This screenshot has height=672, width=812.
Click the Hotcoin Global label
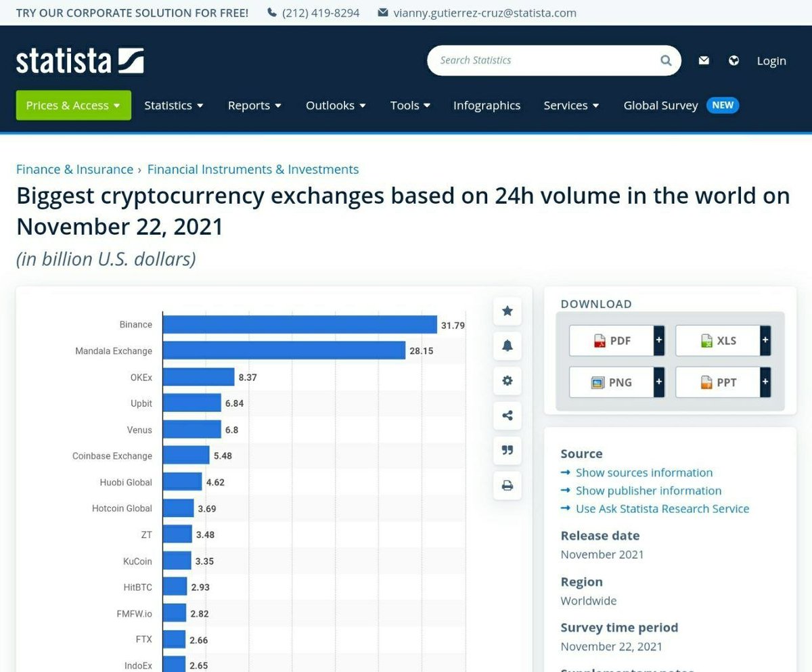[x=122, y=508]
